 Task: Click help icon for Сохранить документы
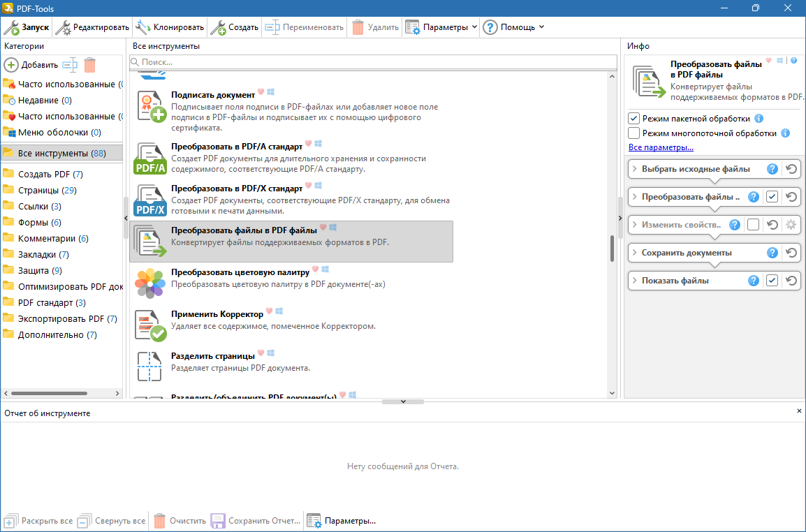(x=772, y=253)
